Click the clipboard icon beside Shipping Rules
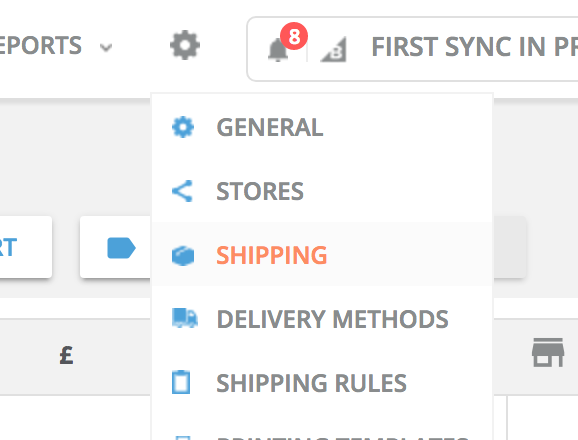 [181, 382]
